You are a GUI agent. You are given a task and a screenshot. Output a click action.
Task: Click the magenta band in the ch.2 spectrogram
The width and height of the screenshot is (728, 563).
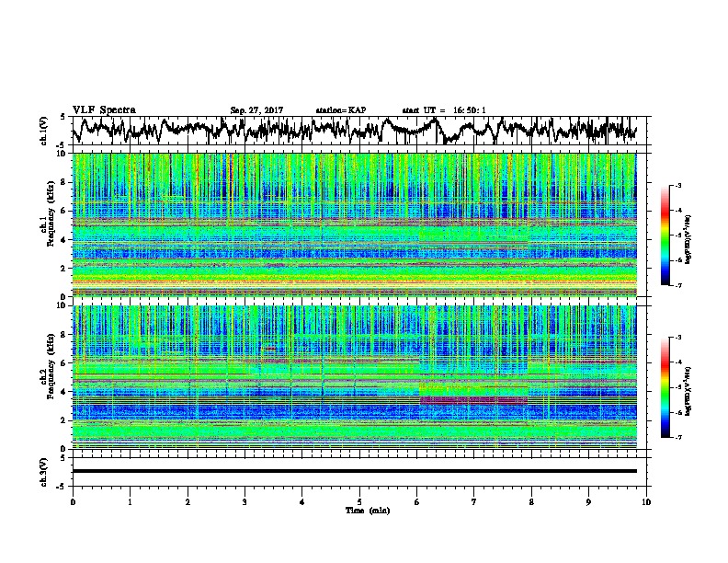(x=473, y=400)
